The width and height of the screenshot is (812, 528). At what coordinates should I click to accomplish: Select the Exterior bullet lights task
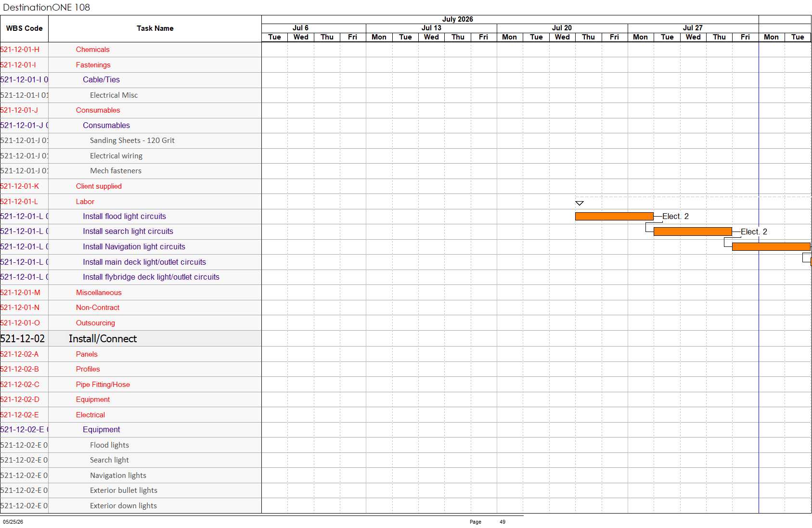124,490
